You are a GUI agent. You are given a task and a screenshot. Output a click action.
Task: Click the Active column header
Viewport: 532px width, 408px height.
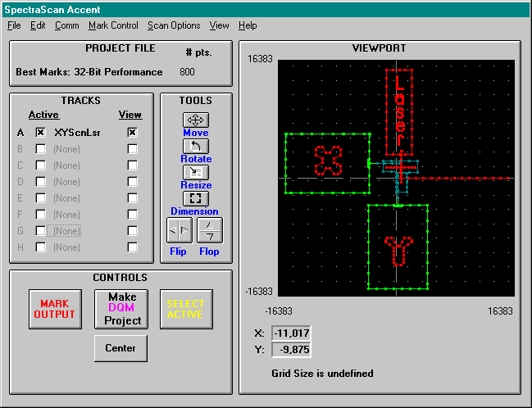43,115
